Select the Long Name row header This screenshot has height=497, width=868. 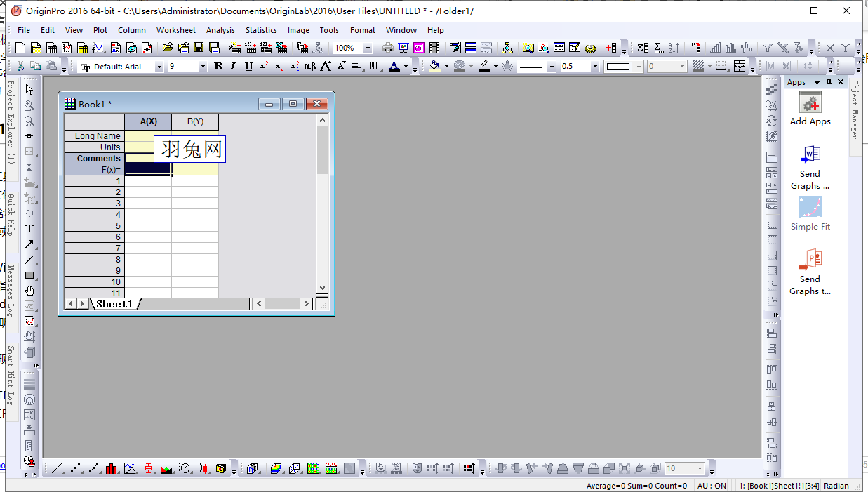coord(95,136)
